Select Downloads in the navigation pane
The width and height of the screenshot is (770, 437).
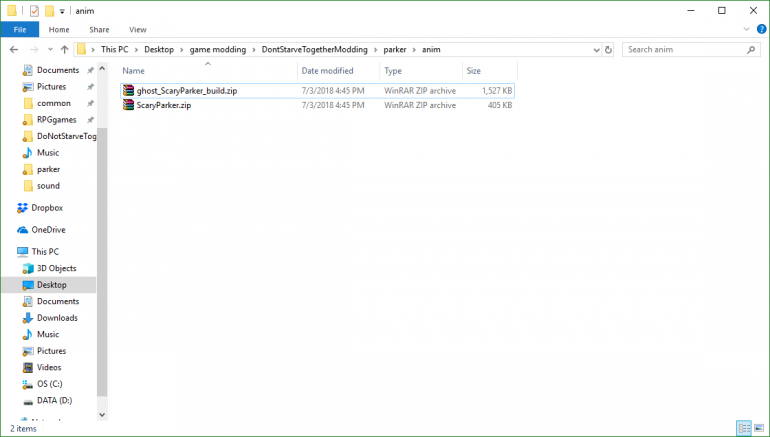pyautogui.click(x=57, y=318)
